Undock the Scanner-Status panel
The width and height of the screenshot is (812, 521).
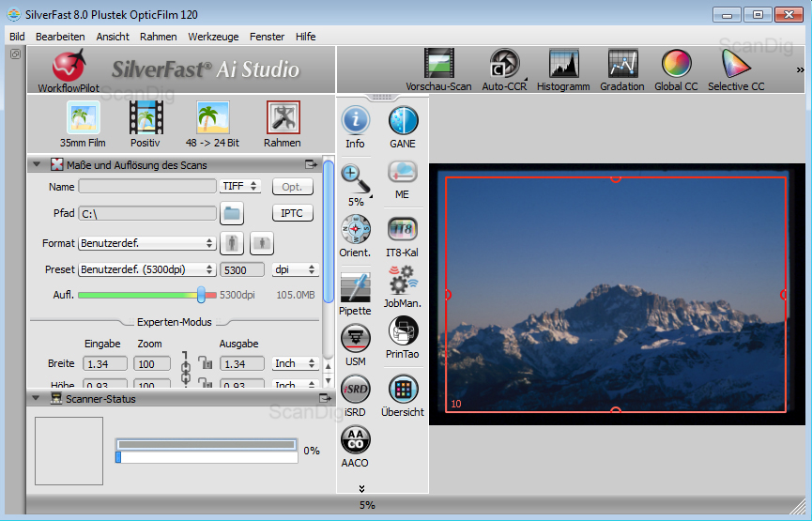pos(325,398)
